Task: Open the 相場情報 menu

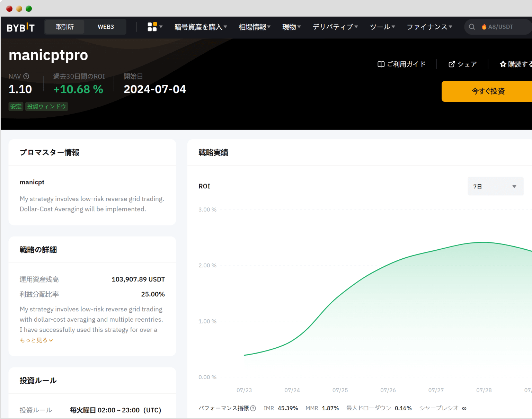Action: click(x=255, y=27)
